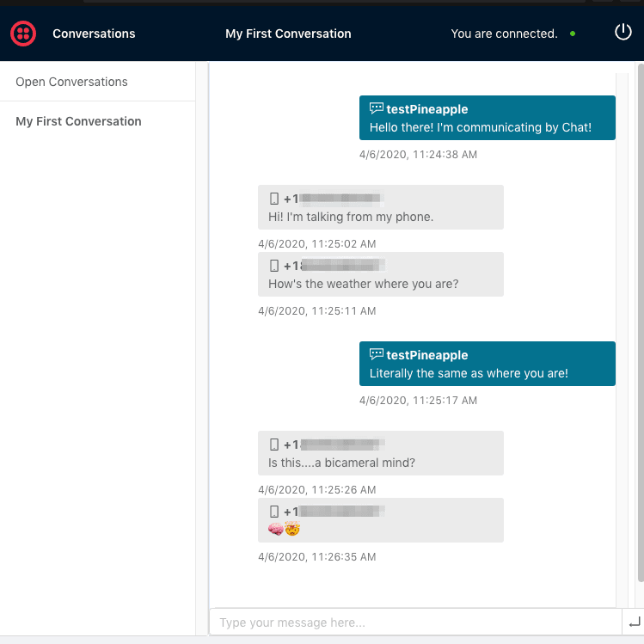Click phone icon on the emoji message
The image size is (644, 644).
click(x=274, y=512)
